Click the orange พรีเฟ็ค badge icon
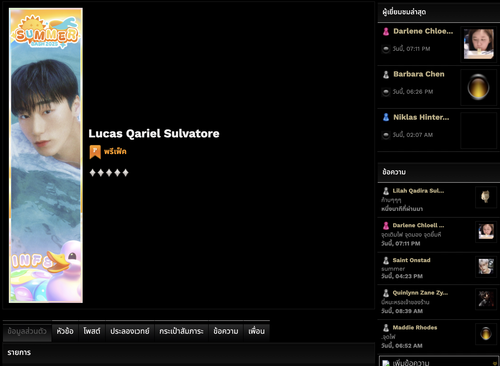The image size is (500, 366). pos(95,152)
